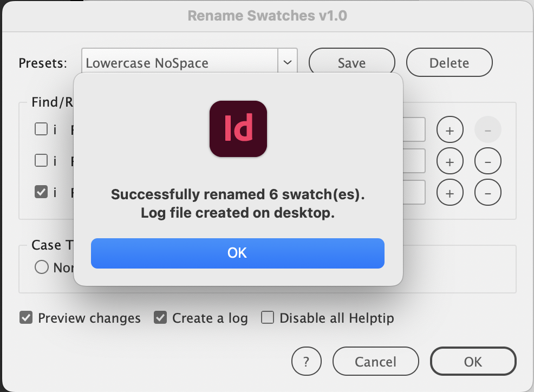The height and width of the screenshot is (392, 534).
Task: Click the greyed-out minus button in the first row
Action: click(x=487, y=130)
